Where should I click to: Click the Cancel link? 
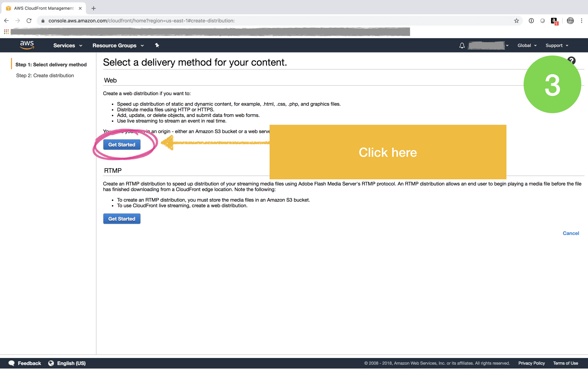(x=571, y=233)
